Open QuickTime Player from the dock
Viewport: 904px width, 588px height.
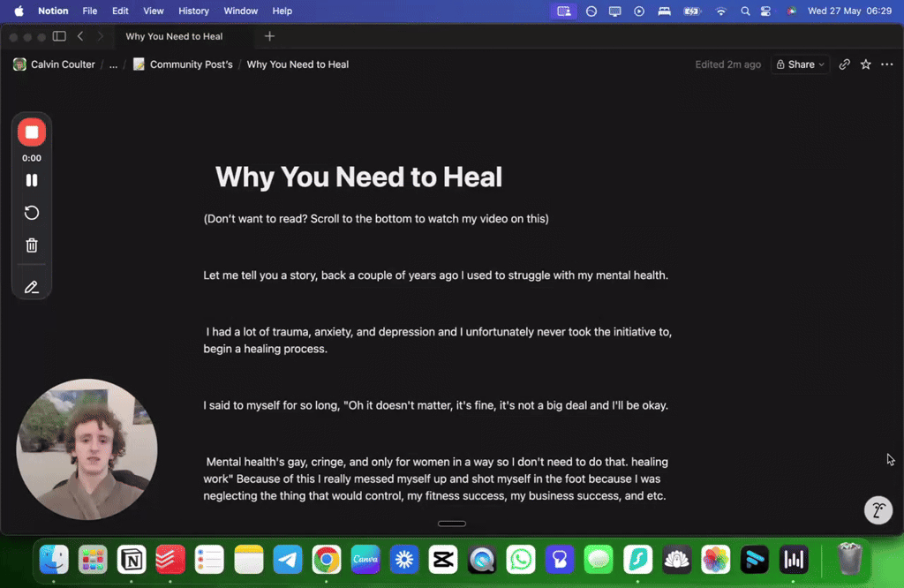pos(482,559)
